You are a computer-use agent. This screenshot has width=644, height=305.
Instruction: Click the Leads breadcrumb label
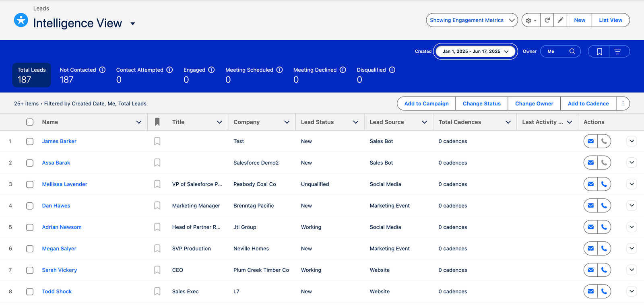(41, 8)
